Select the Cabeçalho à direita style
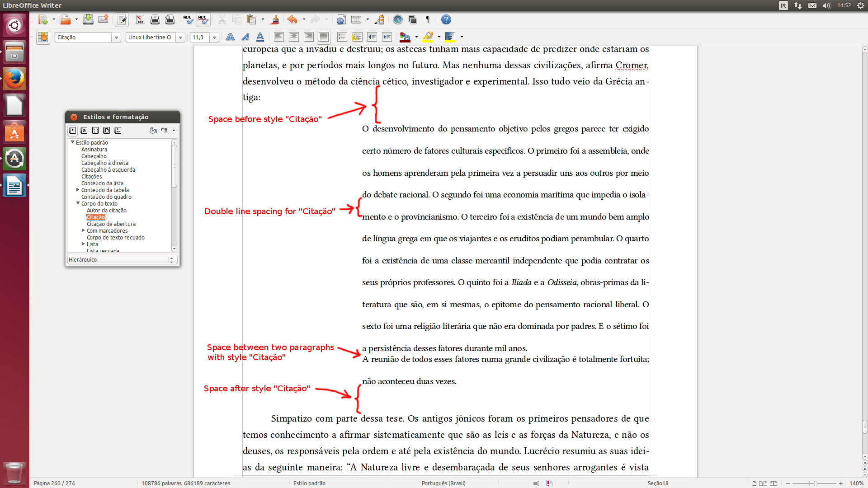Viewport: 868px width, 488px height. [x=104, y=163]
